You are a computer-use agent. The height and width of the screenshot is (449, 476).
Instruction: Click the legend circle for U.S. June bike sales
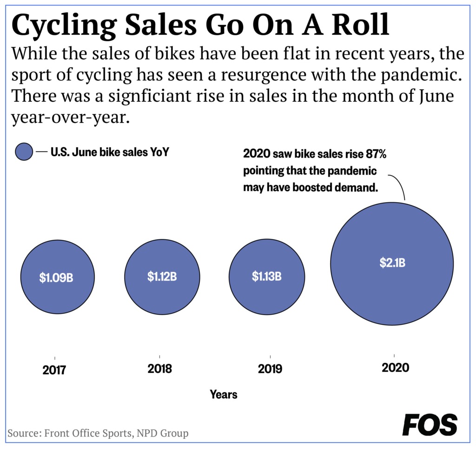(24, 152)
